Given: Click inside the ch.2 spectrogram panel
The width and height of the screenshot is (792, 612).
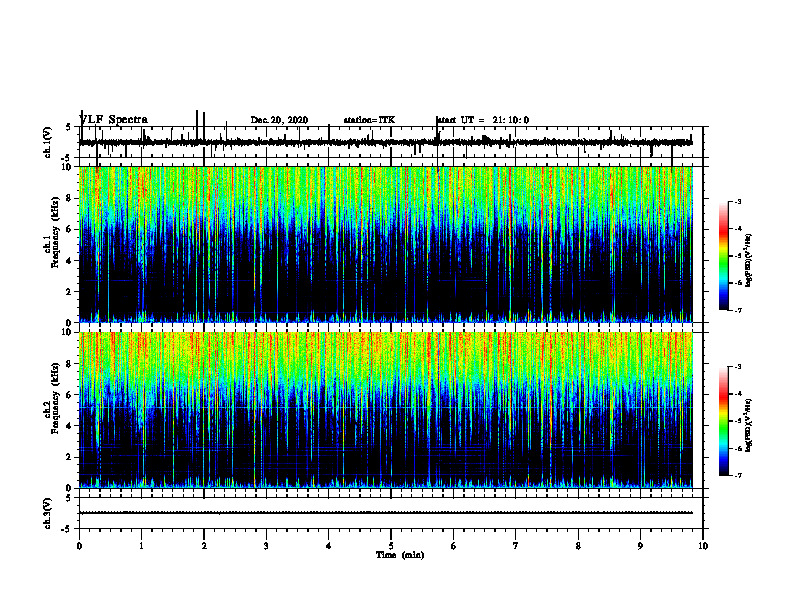Looking at the screenshot, I should pyautogui.click(x=386, y=410).
